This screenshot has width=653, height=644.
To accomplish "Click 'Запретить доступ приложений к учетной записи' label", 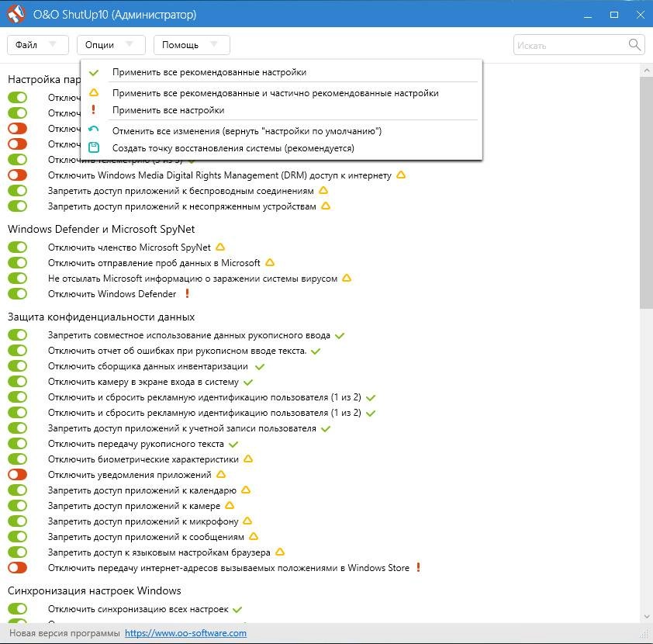I will [182, 428].
